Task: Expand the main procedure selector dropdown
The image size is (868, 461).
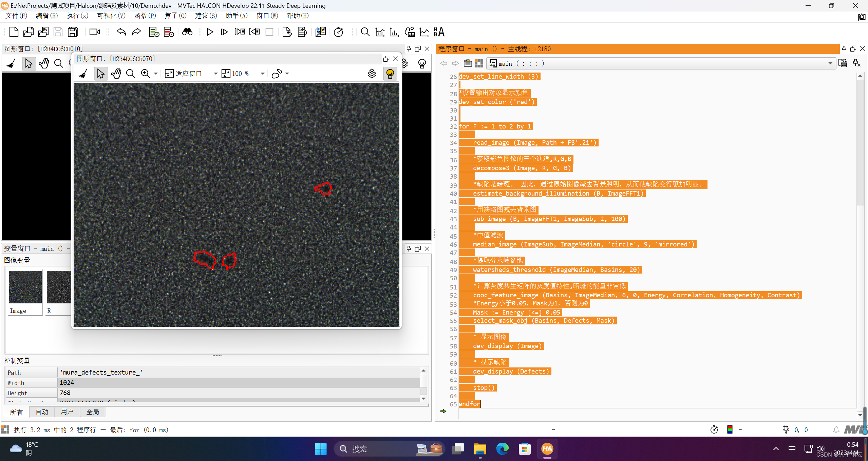Action: pyautogui.click(x=830, y=63)
